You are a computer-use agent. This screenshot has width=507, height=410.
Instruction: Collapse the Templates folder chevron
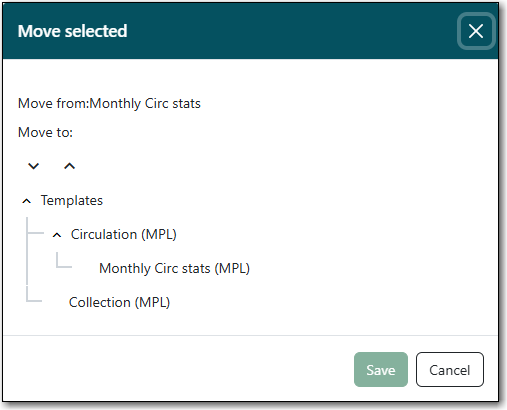[27, 201]
